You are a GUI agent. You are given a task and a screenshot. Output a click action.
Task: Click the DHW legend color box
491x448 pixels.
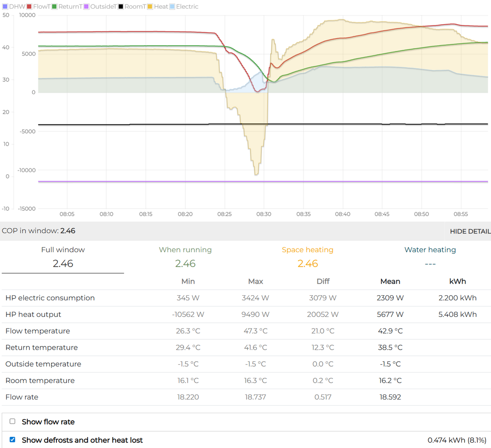pos(5,7)
